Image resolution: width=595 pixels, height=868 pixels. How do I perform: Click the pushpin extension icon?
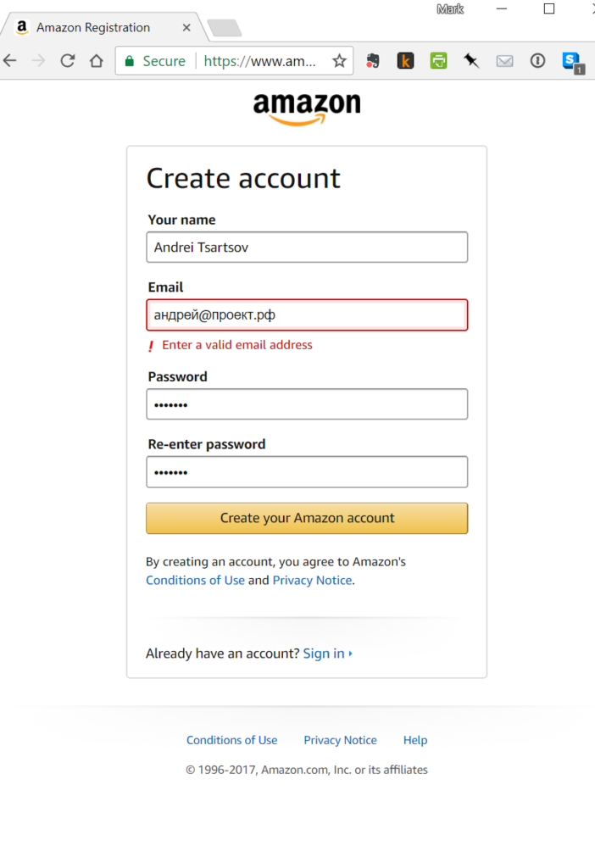[x=471, y=61]
